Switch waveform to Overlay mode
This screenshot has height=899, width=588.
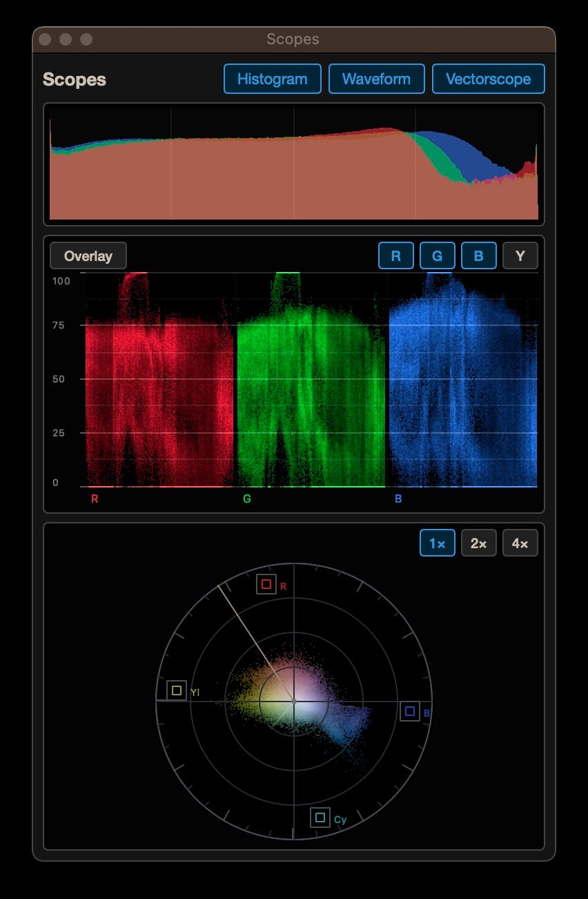[88, 255]
